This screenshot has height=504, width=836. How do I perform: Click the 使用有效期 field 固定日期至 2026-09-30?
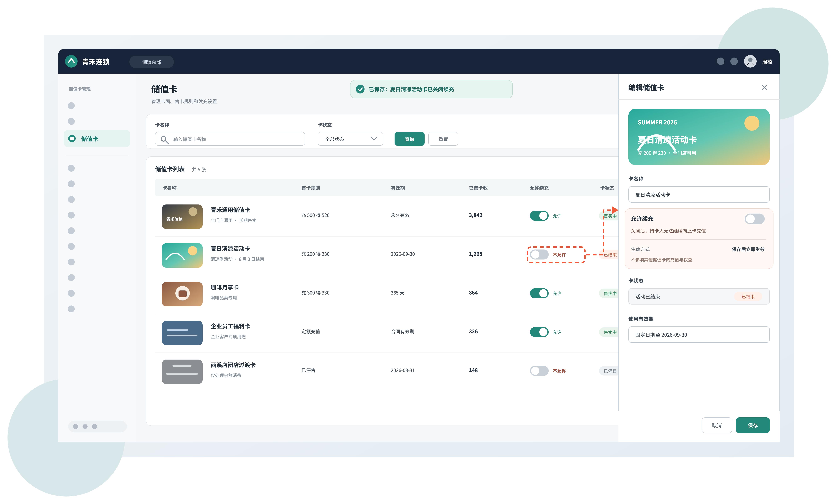pos(699,335)
